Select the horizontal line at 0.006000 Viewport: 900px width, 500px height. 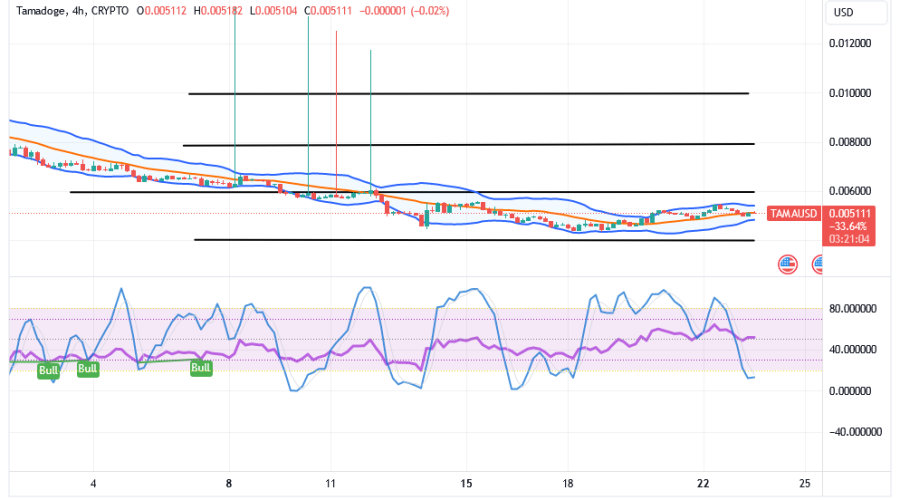click(412, 192)
